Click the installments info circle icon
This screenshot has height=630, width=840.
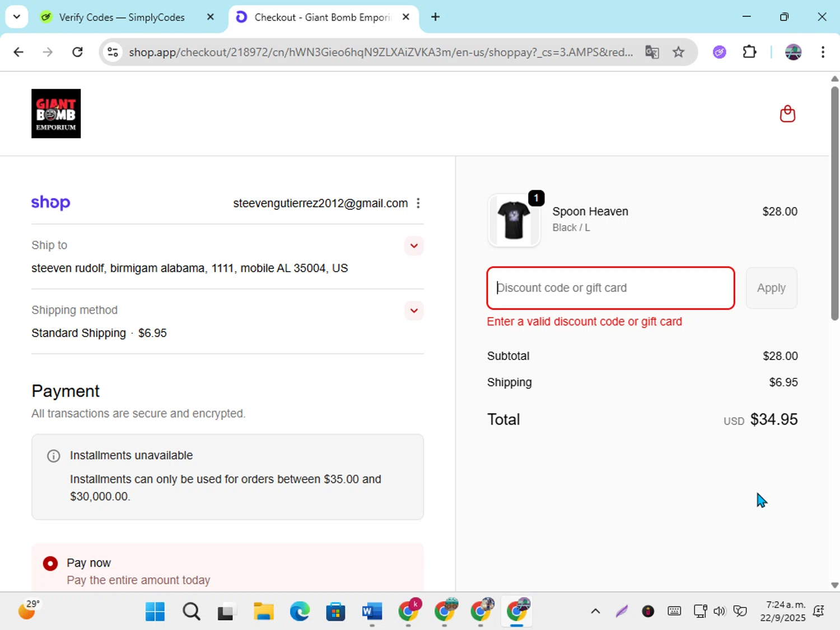[54, 456]
